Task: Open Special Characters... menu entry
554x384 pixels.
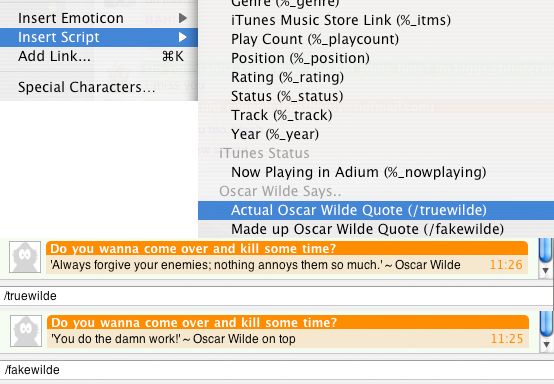Action: [99, 87]
